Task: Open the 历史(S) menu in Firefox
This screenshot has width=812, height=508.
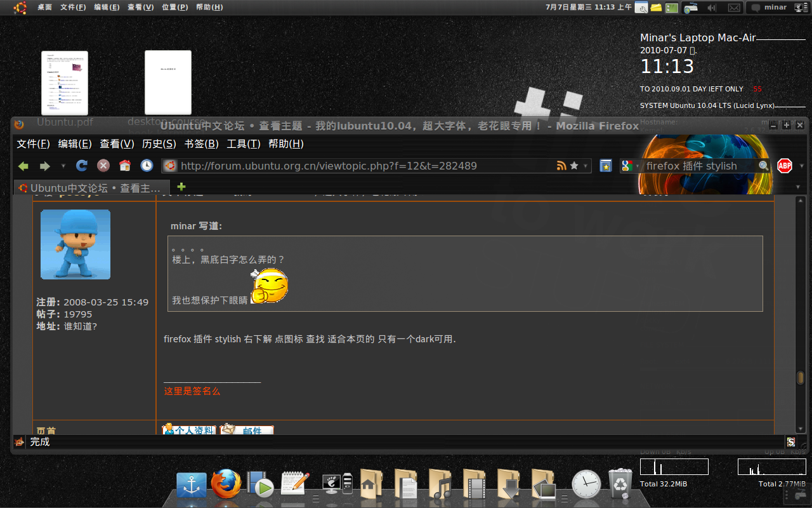Action: pyautogui.click(x=159, y=144)
